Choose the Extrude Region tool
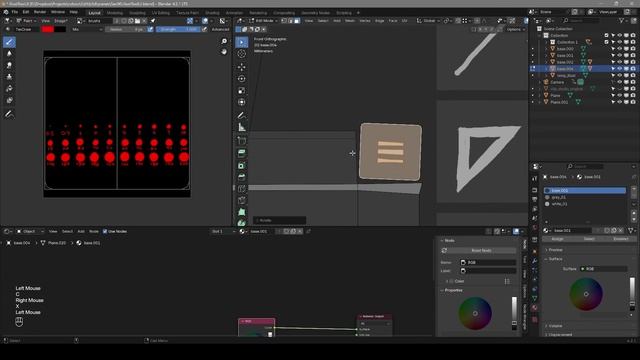 (x=242, y=153)
